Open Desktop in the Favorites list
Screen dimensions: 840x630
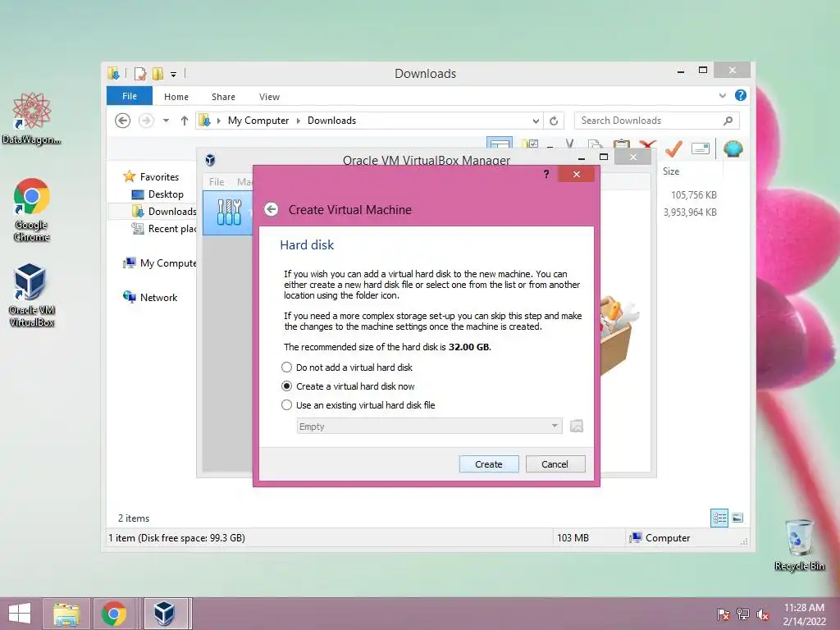click(166, 194)
